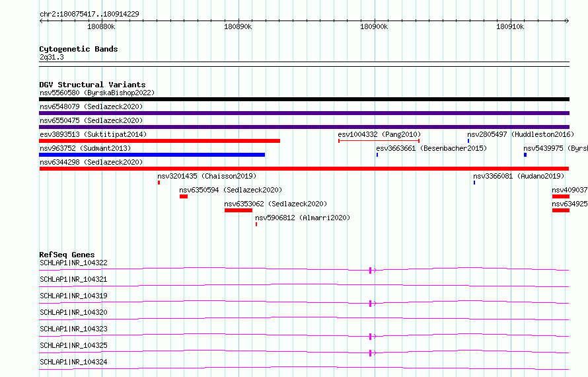Open nsv5906812 (Almarri2020) label
This screenshot has width=588, height=377.
click(x=303, y=218)
